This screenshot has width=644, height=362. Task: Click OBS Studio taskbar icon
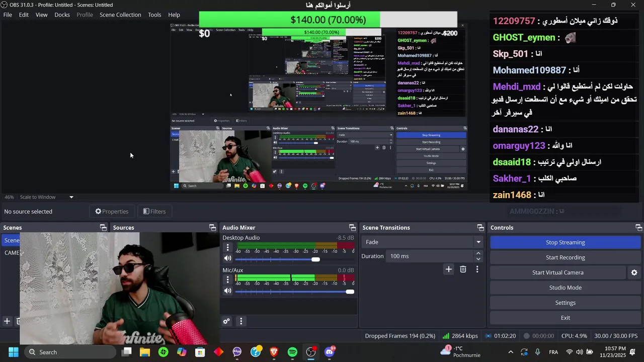(311, 352)
